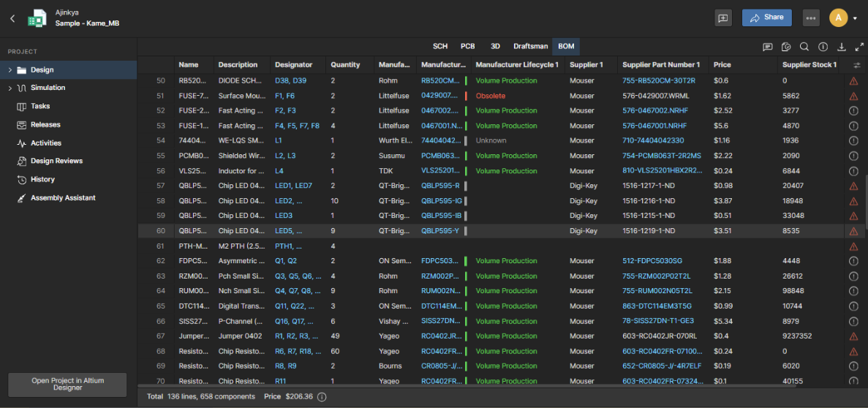Click the status circle icon on row 52
The height and width of the screenshot is (408, 868).
tap(853, 110)
